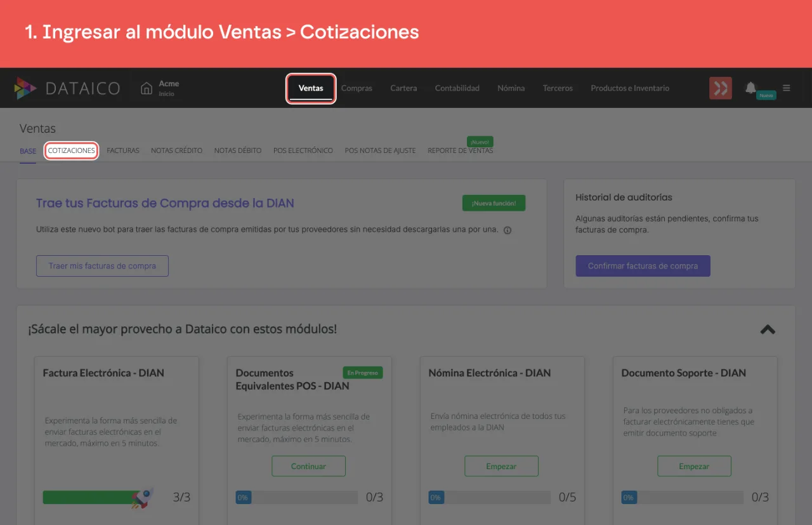This screenshot has width=812, height=525.
Task: Open the Contabilidad module
Action: pyautogui.click(x=457, y=88)
